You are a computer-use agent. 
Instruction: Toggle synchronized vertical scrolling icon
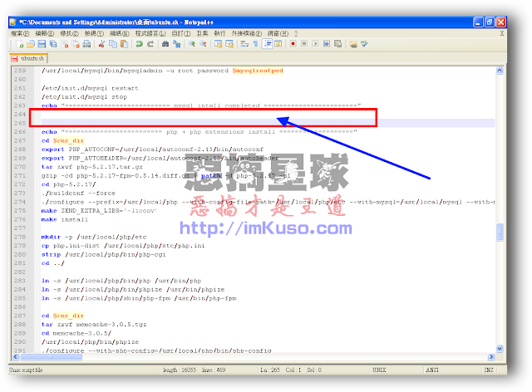point(218,44)
